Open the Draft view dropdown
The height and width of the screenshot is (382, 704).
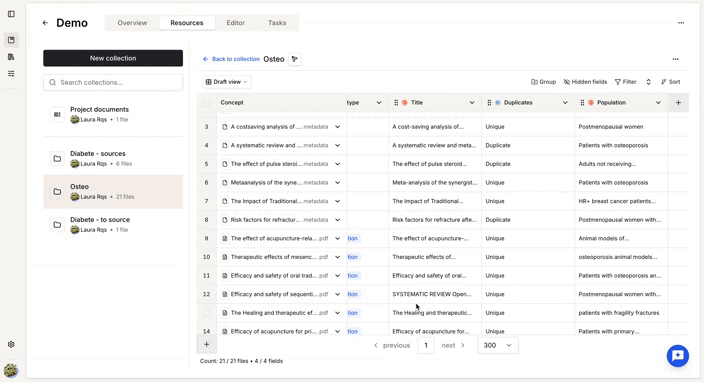[x=226, y=82]
